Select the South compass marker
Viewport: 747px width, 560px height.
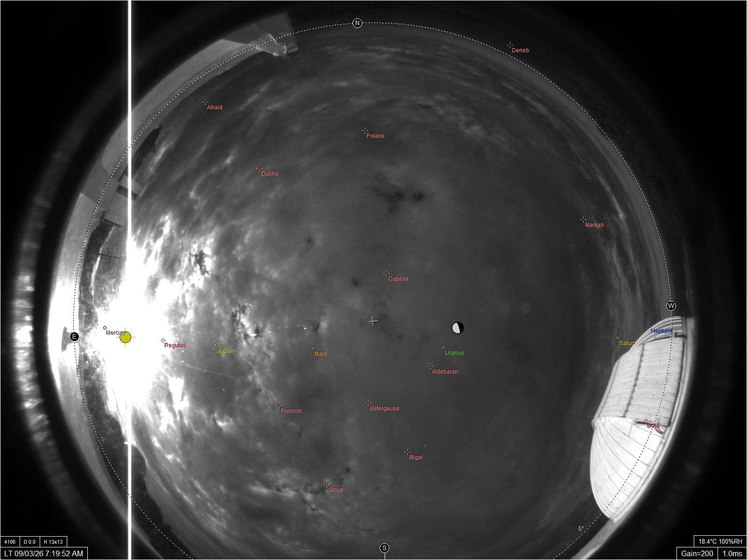coord(384,548)
